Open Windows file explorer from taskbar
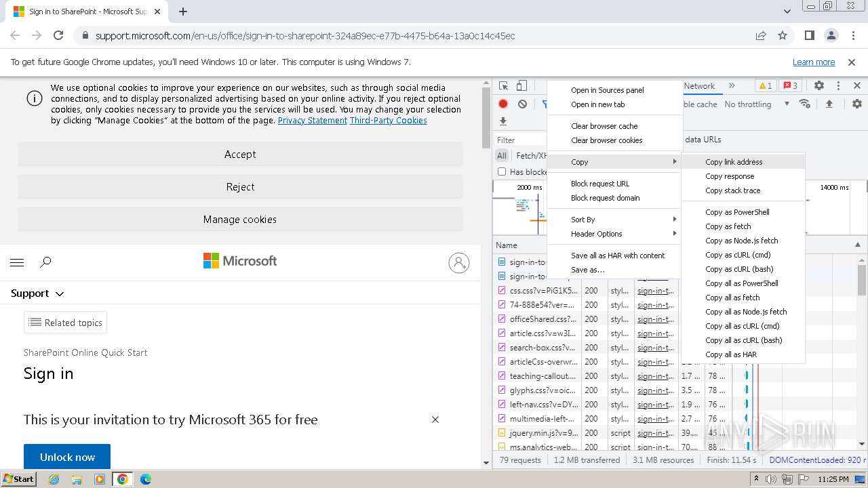 click(x=77, y=479)
